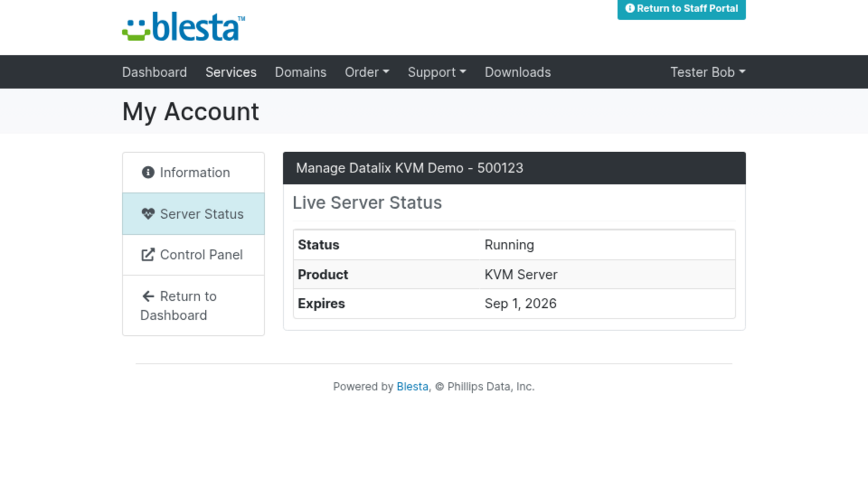Open the Domains nav item
Image resolution: width=868 pixels, height=488 pixels.
pyautogui.click(x=301, y=72)
